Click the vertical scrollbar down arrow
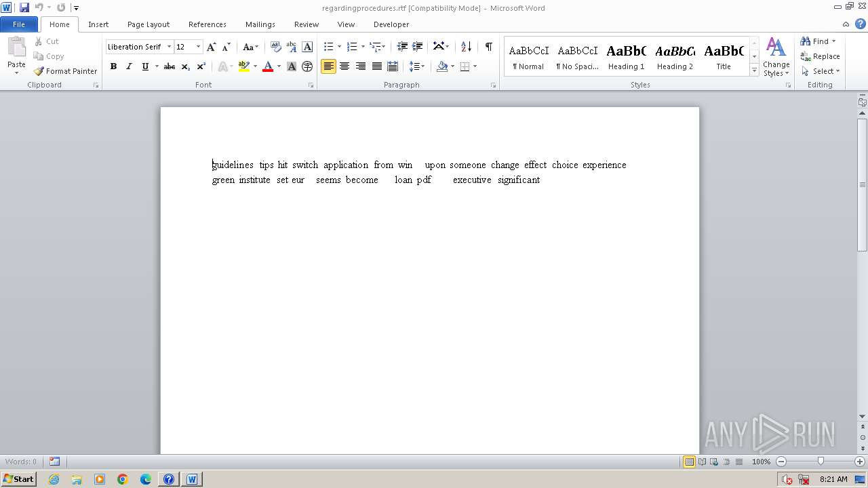Screen dimensions: 868x488 (863, 417)
